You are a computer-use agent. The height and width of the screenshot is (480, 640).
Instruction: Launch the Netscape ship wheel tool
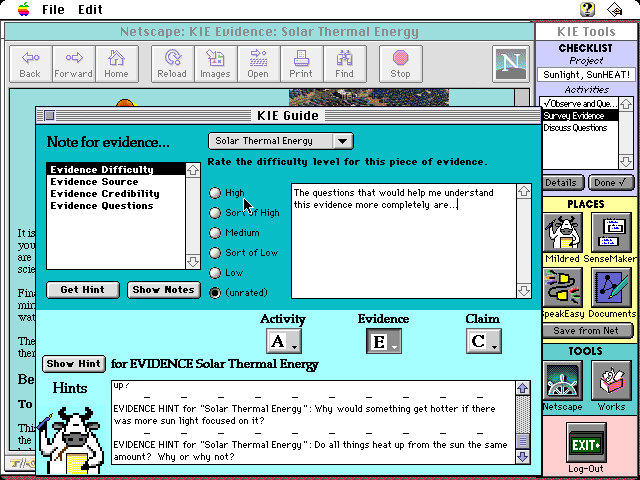point(562,381)
